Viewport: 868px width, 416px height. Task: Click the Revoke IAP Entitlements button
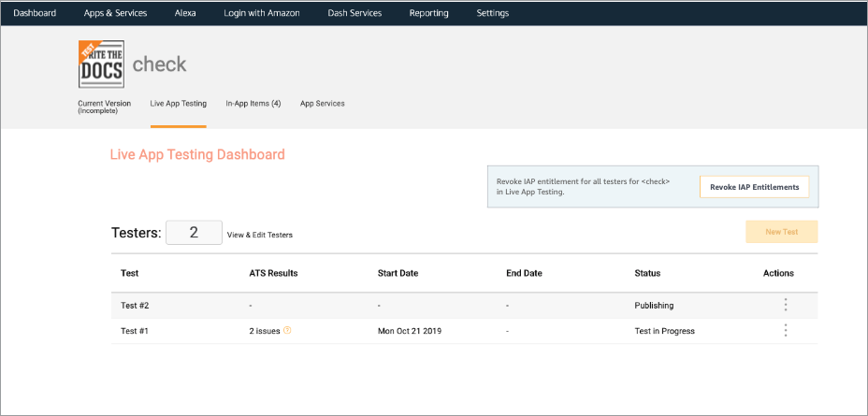click(x=754, y=187)
